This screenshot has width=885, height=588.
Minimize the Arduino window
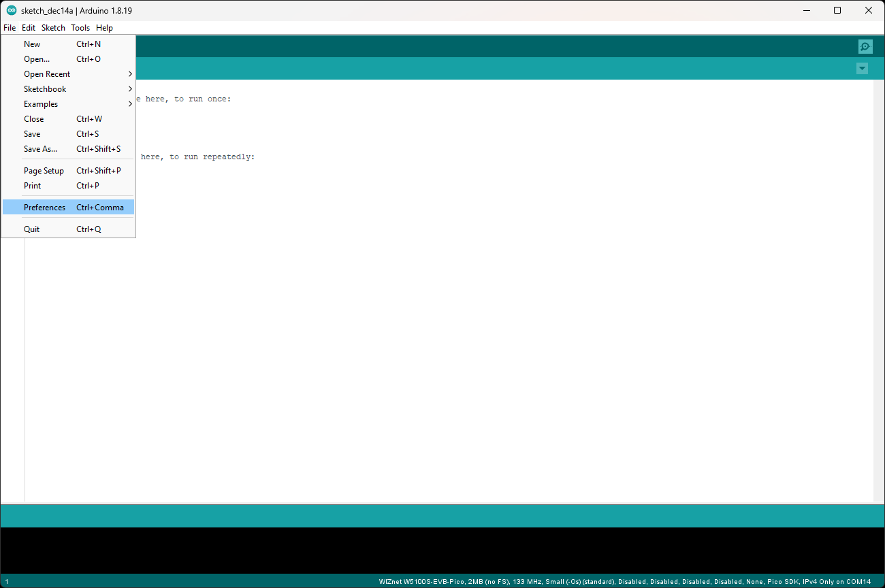tap(807, 10)
